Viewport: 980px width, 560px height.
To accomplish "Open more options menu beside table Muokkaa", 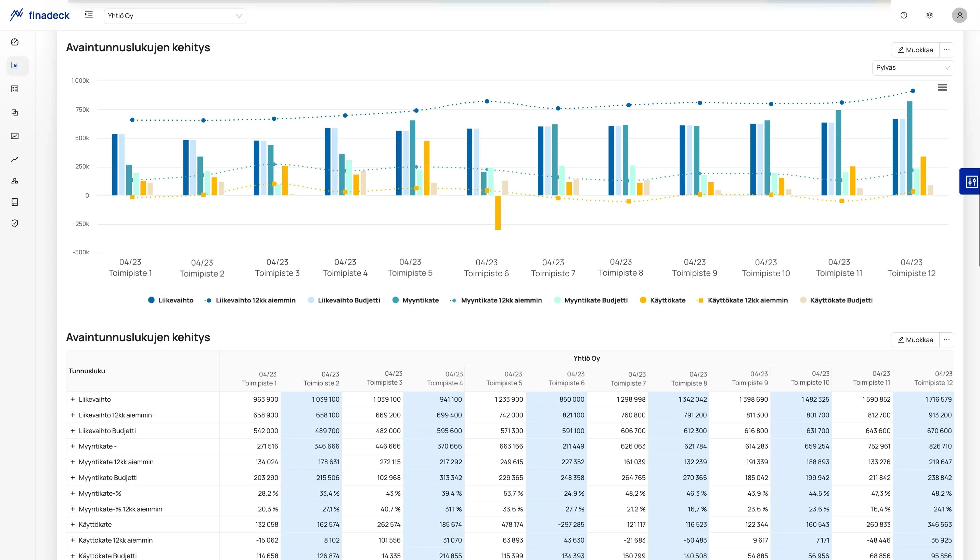I will point(946,340).
